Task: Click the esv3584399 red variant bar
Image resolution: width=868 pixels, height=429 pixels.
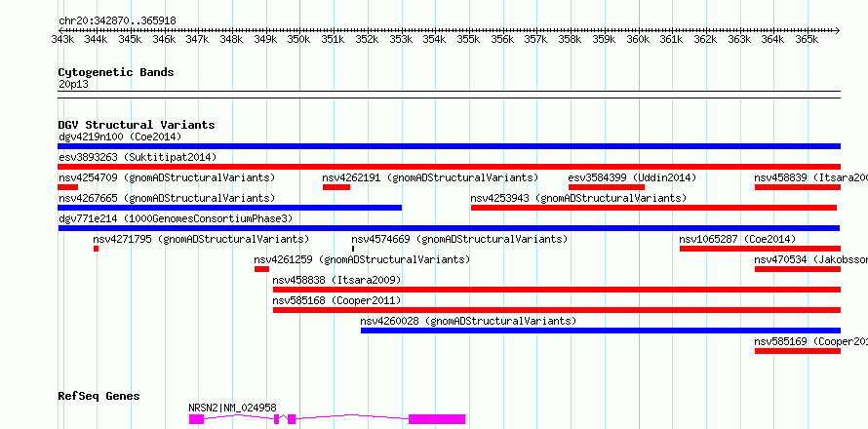Action: [607, 187]
